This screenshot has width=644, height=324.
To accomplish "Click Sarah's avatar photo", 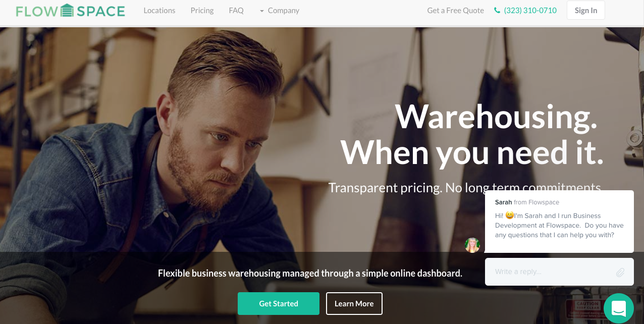I will [x=472, y=245].
